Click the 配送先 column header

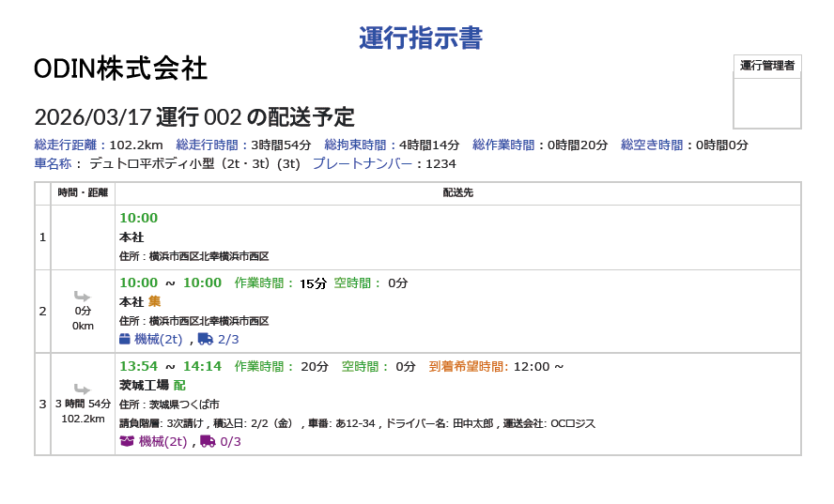point(457,192)
